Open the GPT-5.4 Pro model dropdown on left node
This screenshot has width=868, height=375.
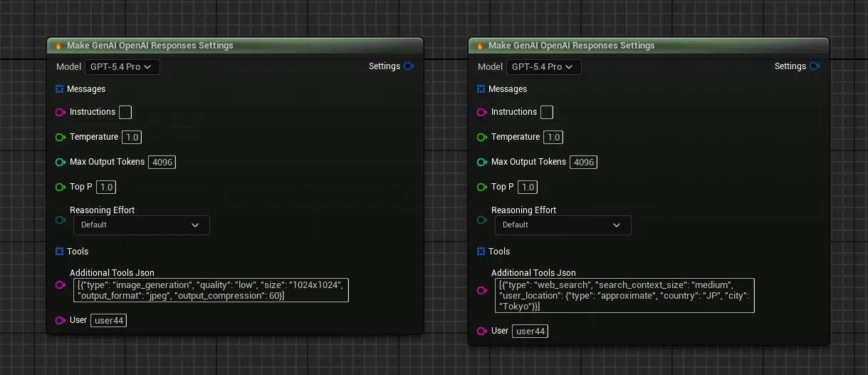122,67
